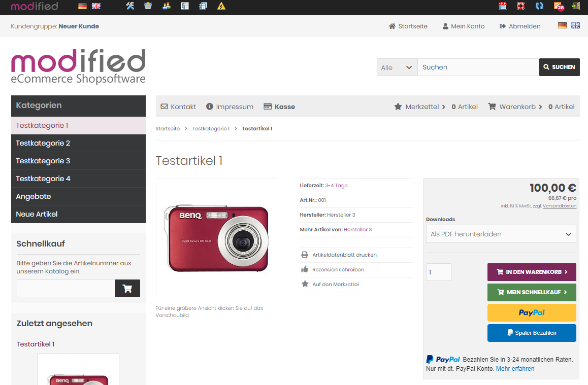Viewport: 588px width, 385px height.
Task: Select Testkategorie 2 in the categories menu
Action: (43, 143)
